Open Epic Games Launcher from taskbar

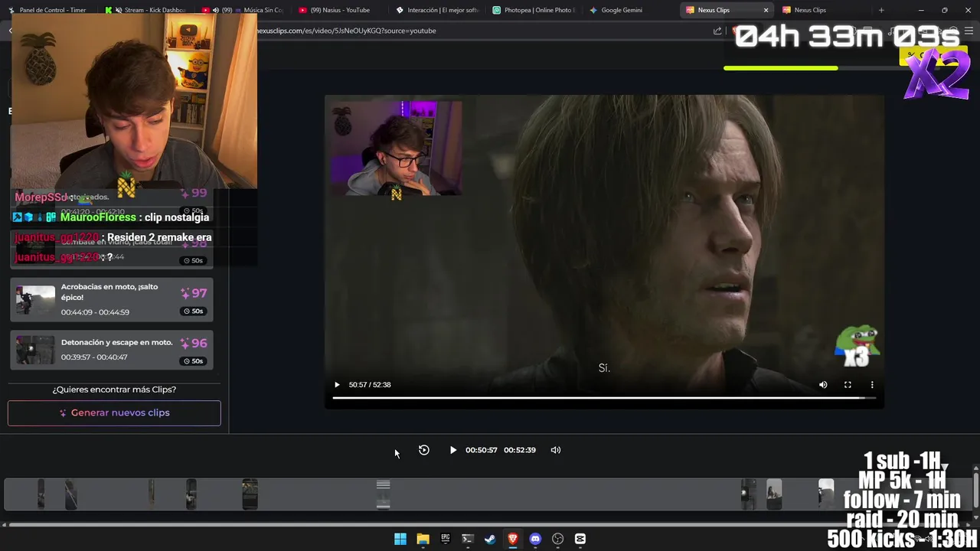pyautogui.click(x=446, y=539)
